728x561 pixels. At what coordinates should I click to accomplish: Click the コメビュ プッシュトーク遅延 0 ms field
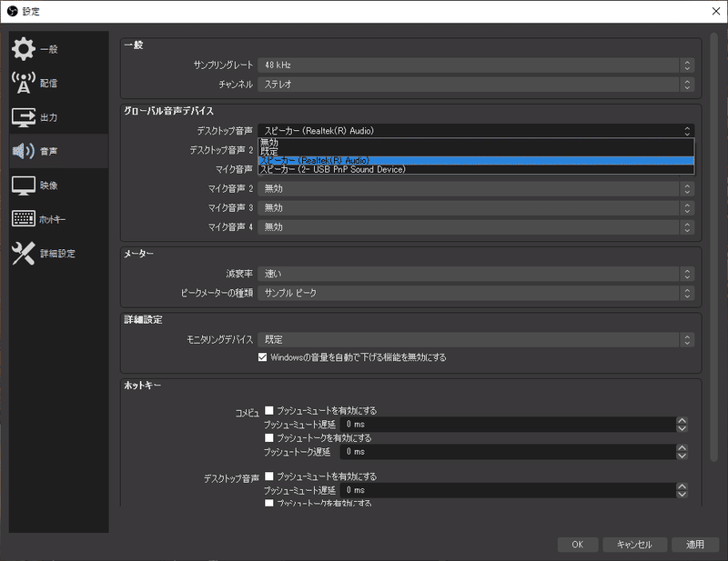pyautogui.click(x=509, y=452)
